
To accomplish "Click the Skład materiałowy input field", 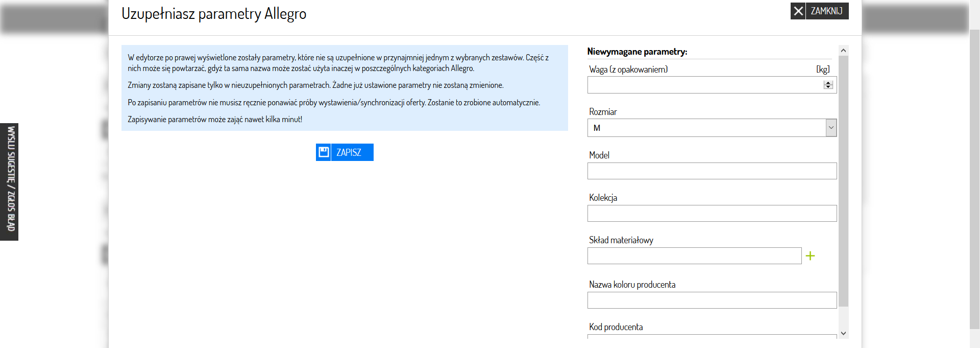I will point(695,256).
